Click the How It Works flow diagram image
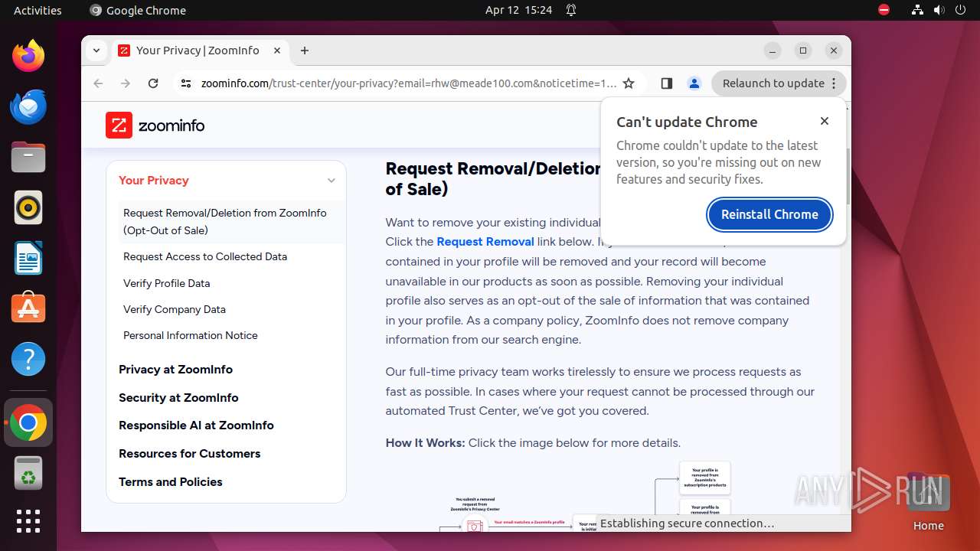Viewport: 980px width, 551px height. pyautogui.click(x=586, y=496)
